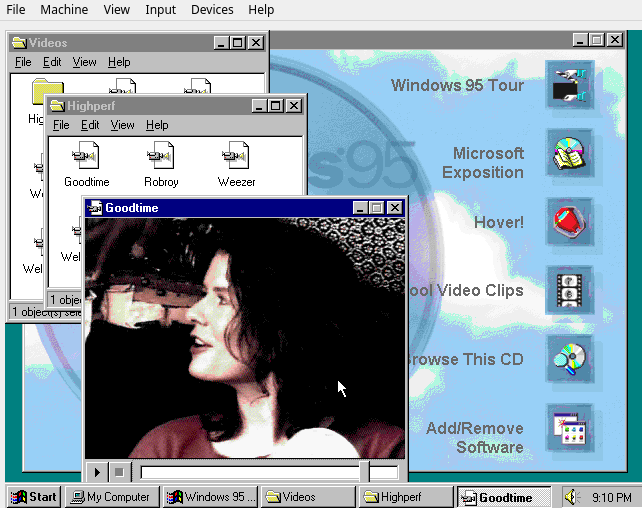This screenshot has height=508, width=642.
Task: Open the VirtualBox View menu
Action: [x=117, y=9]
